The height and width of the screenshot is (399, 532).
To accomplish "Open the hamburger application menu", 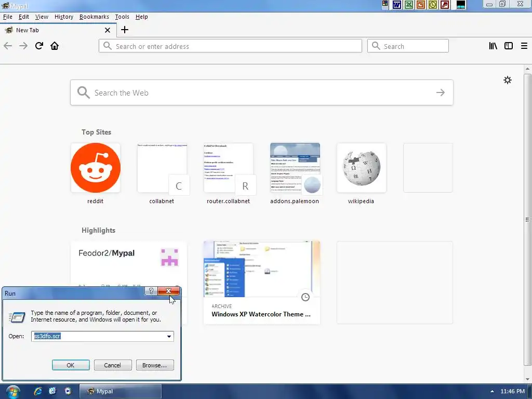I will tap(524, 46).
